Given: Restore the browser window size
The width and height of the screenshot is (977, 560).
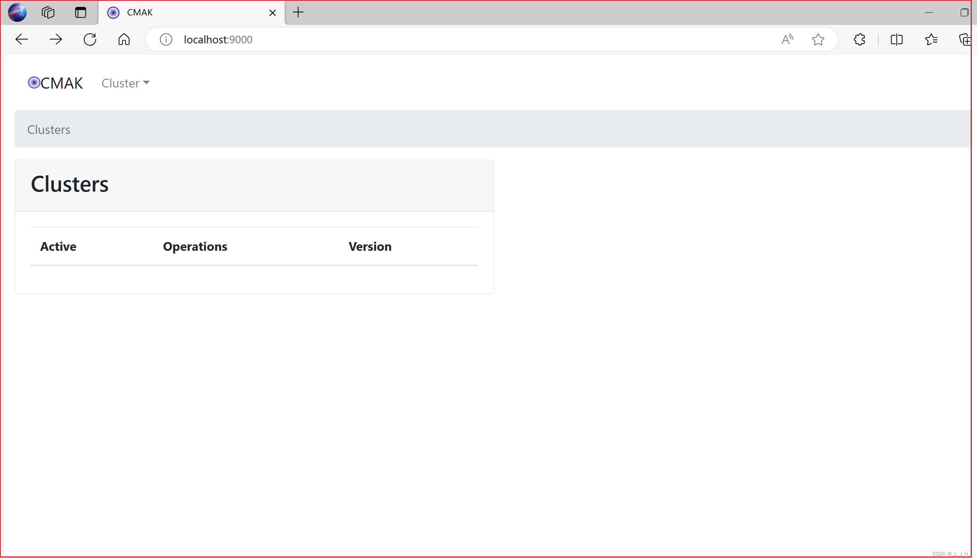Looking at the screenshot, I should click(965, 12).
